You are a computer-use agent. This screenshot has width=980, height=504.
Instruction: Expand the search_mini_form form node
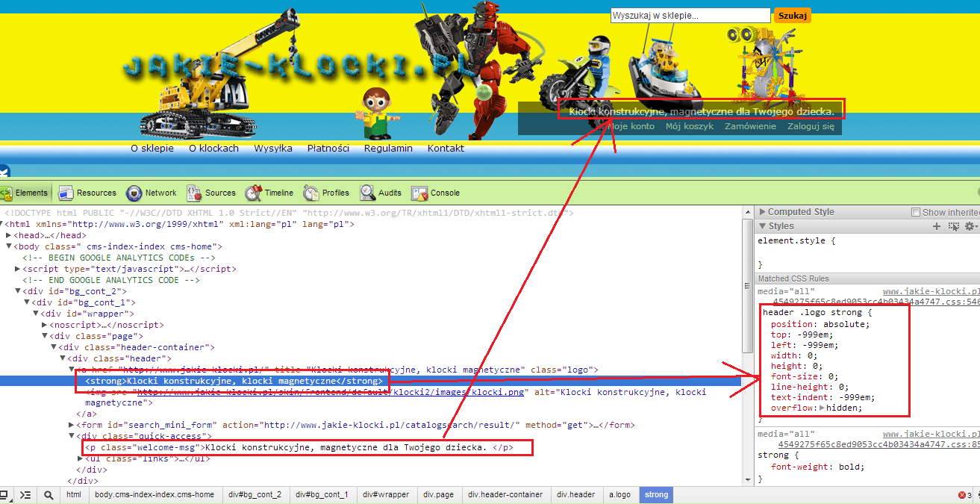click(x=72, y=426)
